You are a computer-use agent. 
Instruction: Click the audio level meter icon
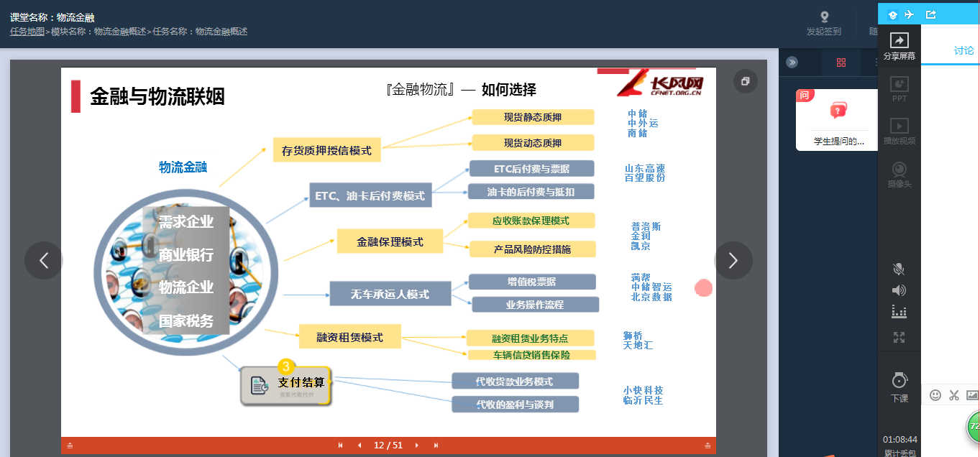899,312
